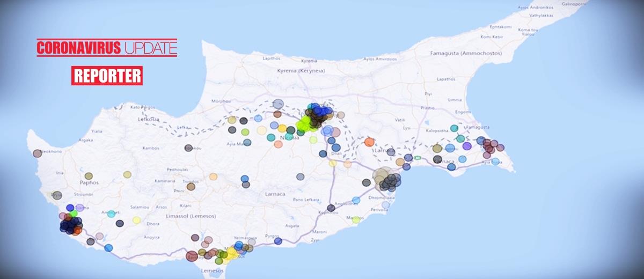Click the CORONAVIRUS UPDATE banner
The width and height of the screenshot is (644, 279).
[107, 48]
